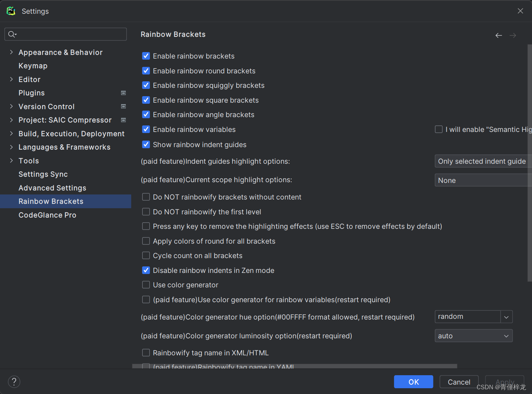Enable Do NOT rainbowify the first level
Screen dimensions: 532x394
point(146,211)
